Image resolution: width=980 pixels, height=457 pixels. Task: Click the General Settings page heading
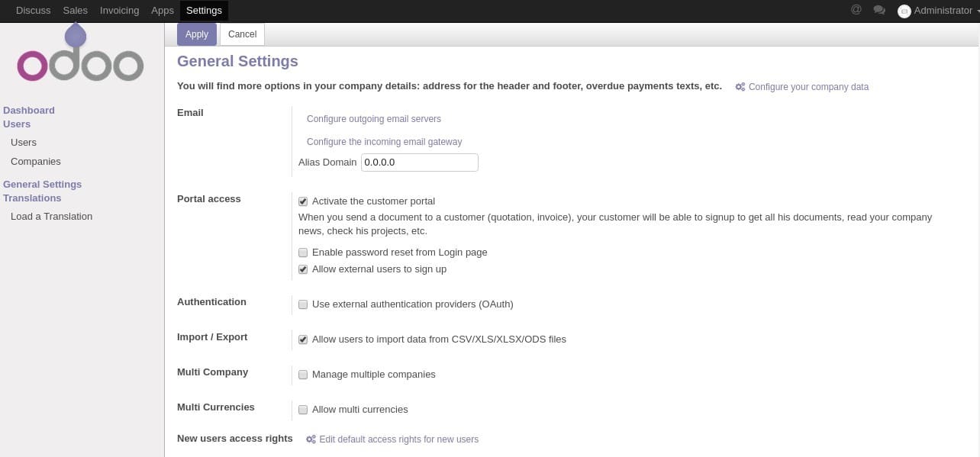(x=237, y=61)
